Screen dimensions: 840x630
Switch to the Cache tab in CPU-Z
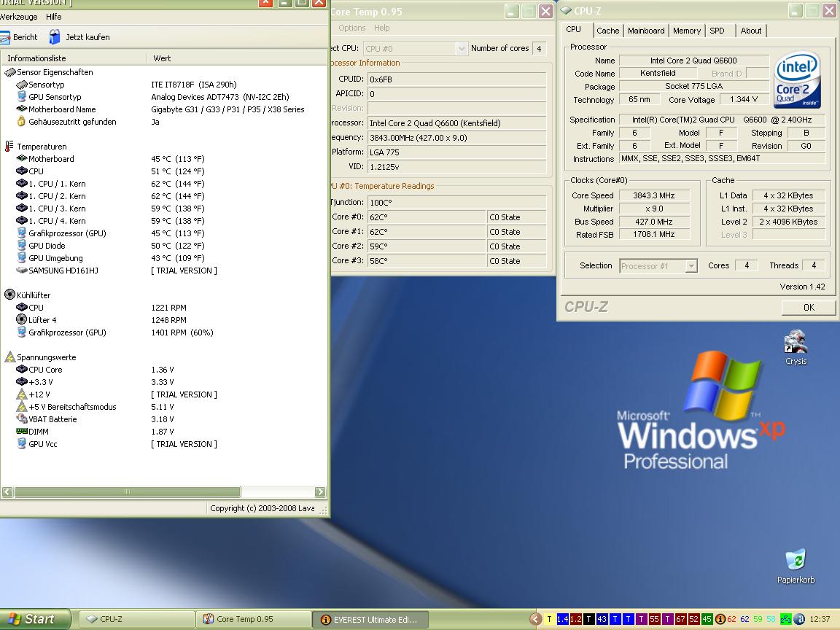click(607, 31)
